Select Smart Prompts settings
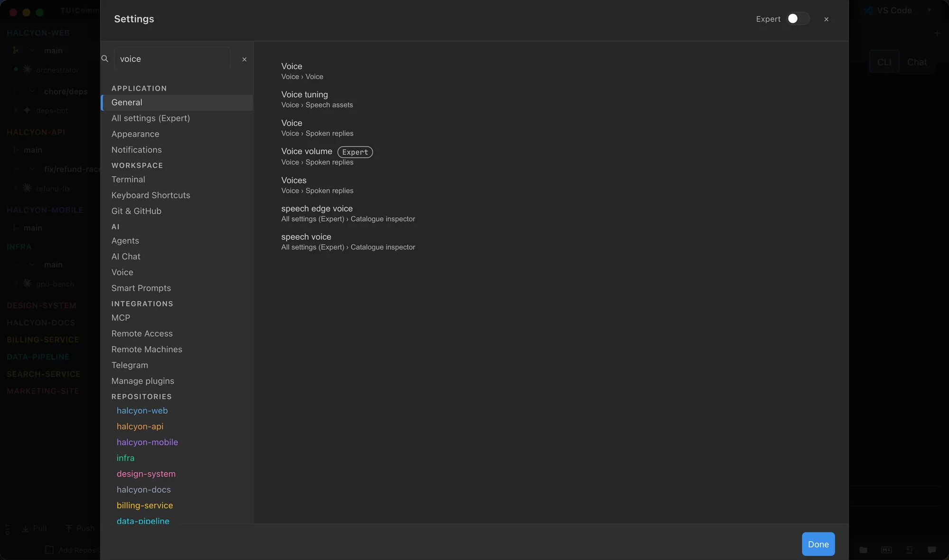The height and width of the screenshot is (560, 949). pyautogui.click(x=177, y=288)
